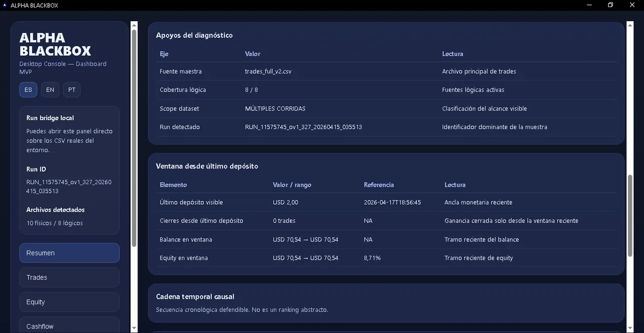Click the Secuencia cronológica defendible description
This screenshot has height=333, width=644.
242,310
